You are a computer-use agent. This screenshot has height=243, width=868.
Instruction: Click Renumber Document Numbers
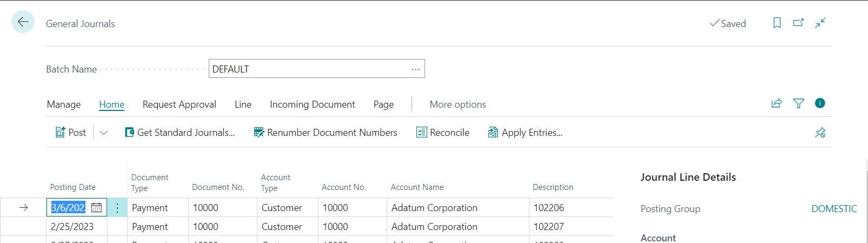tap(326, 133)
